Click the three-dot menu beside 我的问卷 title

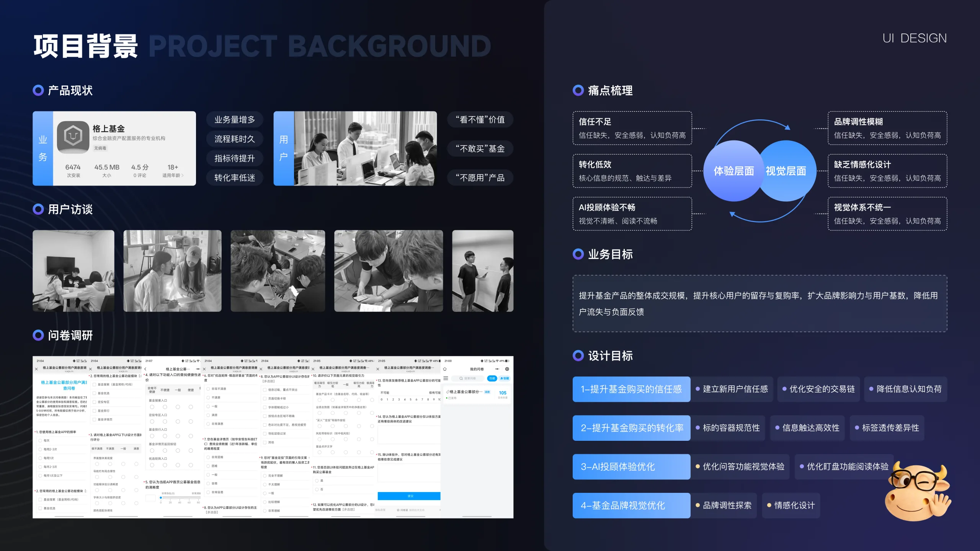[x=497, y=369]
